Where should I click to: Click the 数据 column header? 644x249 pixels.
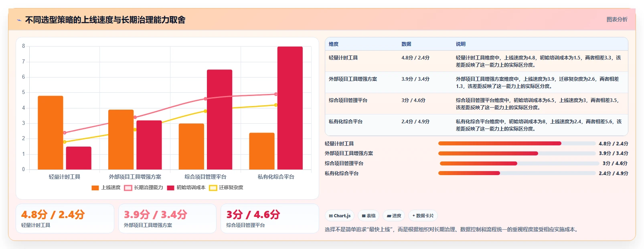[x=406, y=44]
